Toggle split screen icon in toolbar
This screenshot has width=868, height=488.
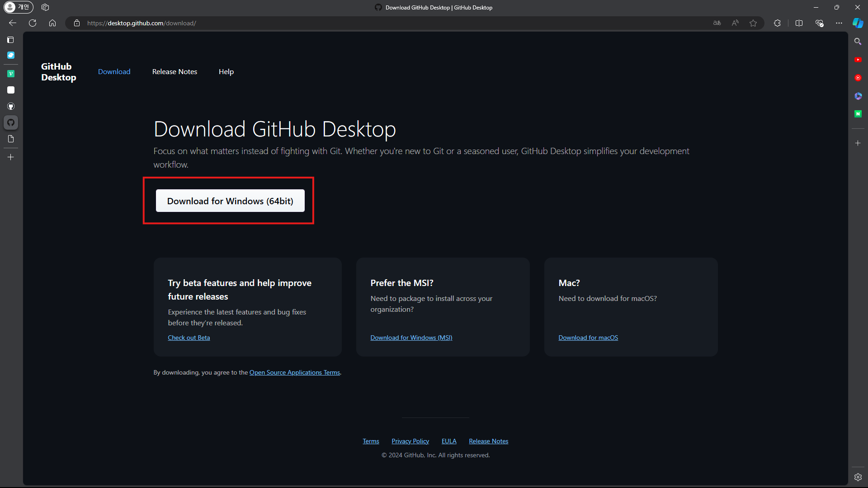click(x=799, y=23)
